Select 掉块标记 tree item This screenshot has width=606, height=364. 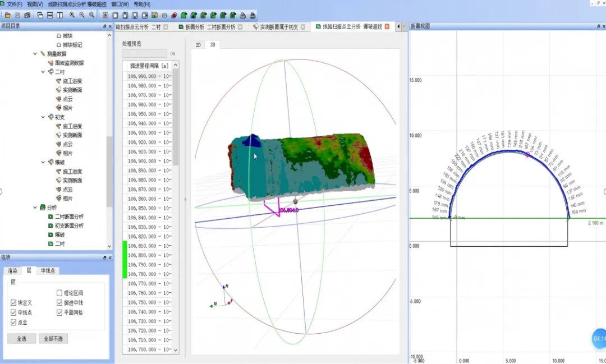(x=72, y=45)
